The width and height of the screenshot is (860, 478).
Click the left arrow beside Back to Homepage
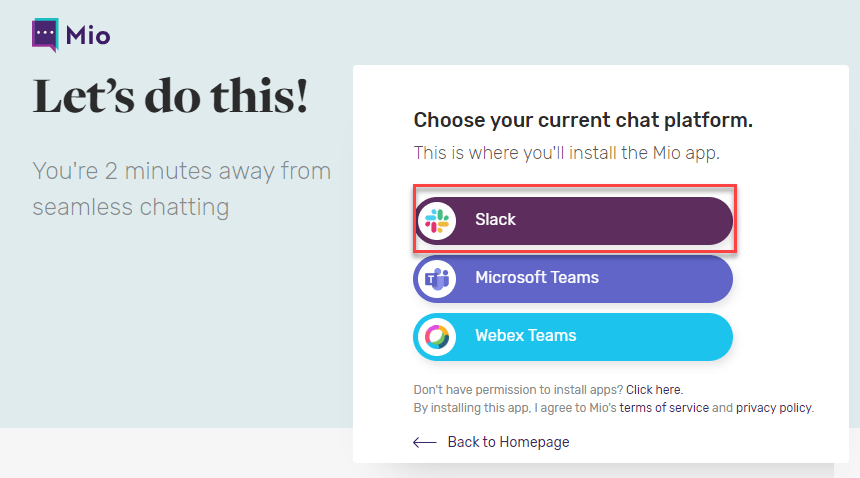click(425, 442)
